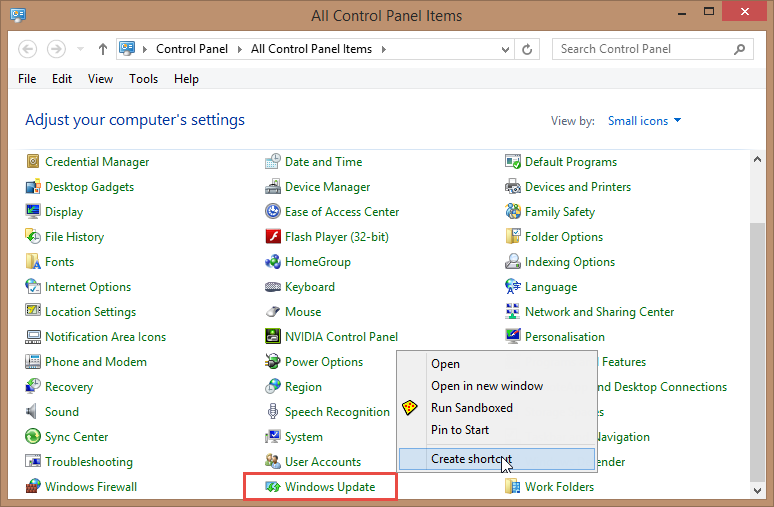The width and height of the screenshot is (774, 507).
Task: Click the Credential Manager icon
Action: pyautogui.click(x=33, y=161)
